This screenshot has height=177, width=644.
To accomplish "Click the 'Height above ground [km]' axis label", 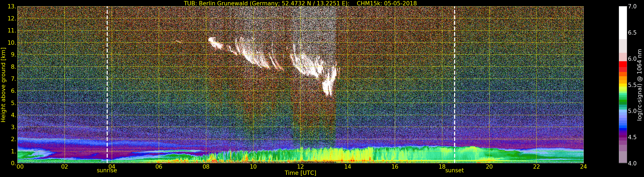I will 3,85.
